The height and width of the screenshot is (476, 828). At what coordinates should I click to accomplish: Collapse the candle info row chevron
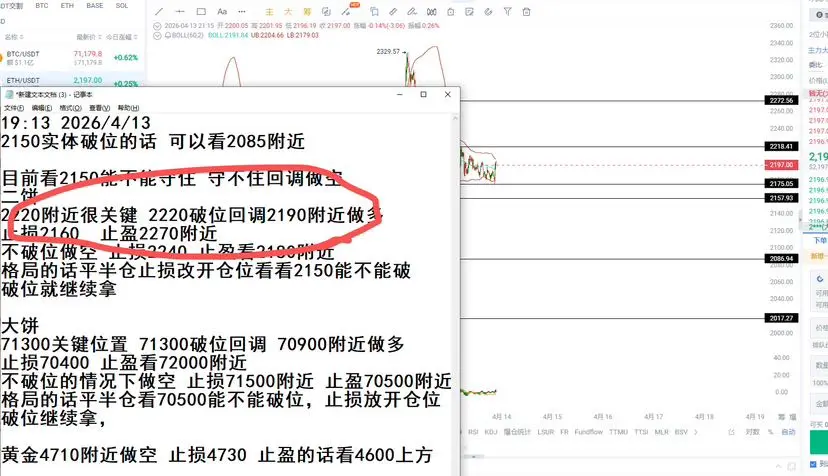[x=157, y=26]
